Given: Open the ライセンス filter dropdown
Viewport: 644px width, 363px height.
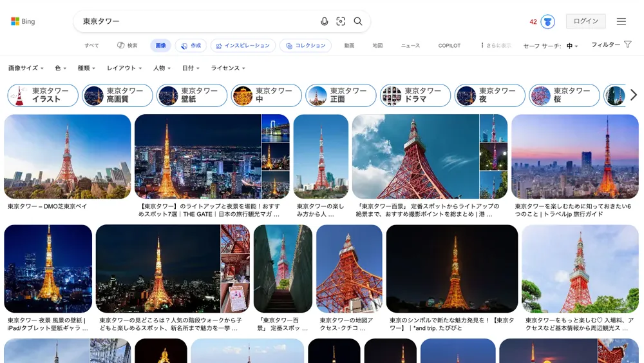Looking at the screenshot, I should (x=228, y=68).
